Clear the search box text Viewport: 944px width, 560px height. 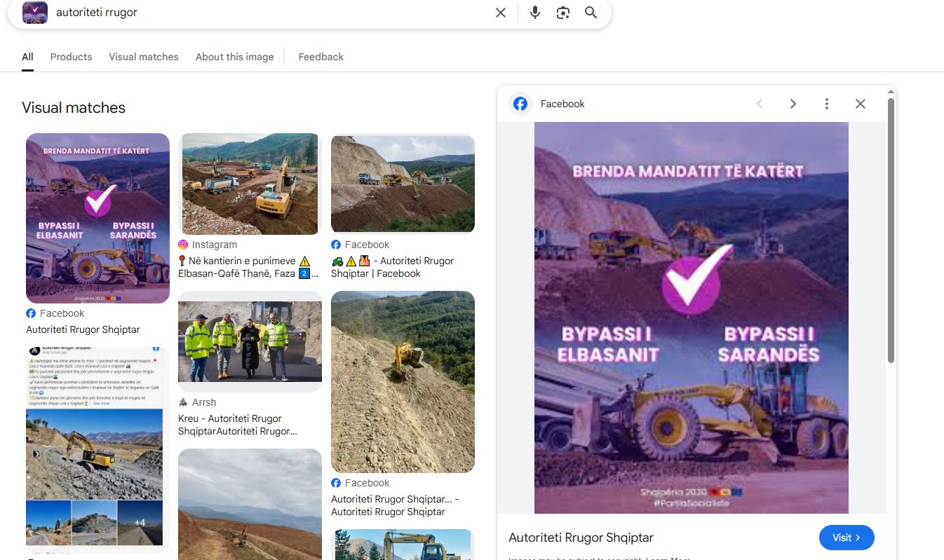tap(501, 13)
